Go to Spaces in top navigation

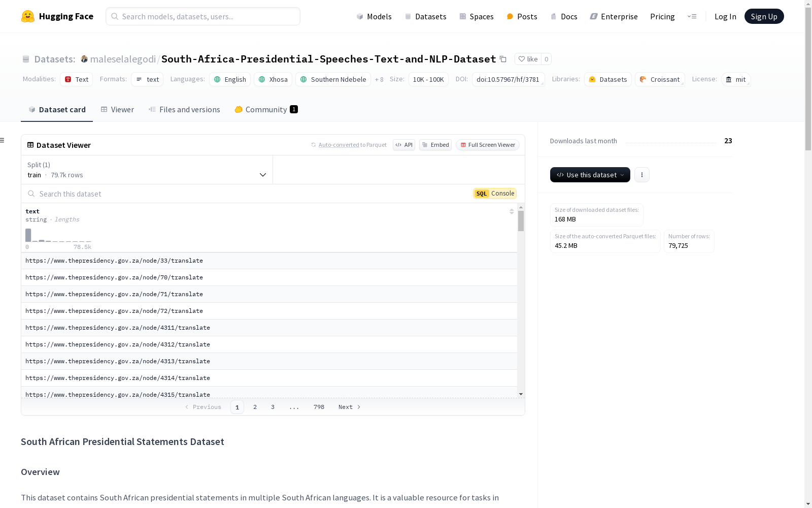(x=477, y=16)
